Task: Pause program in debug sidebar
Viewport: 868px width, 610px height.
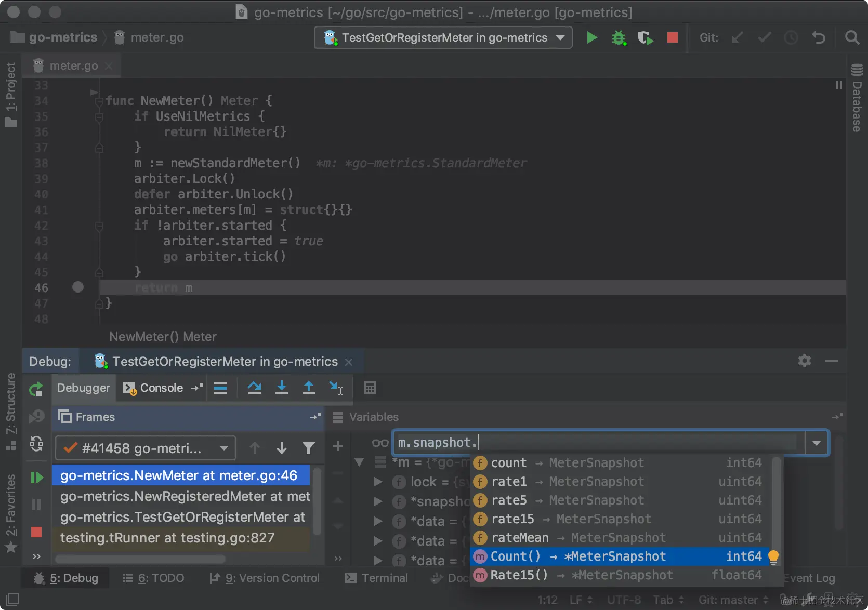Action: point(36,505)
